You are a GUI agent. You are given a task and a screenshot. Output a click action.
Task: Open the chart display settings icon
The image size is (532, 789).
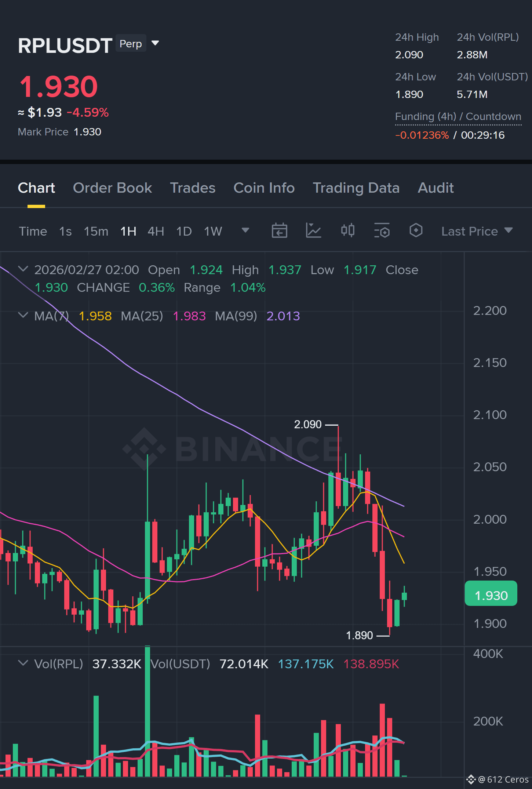pyautogui.click(x=382, y=231)
